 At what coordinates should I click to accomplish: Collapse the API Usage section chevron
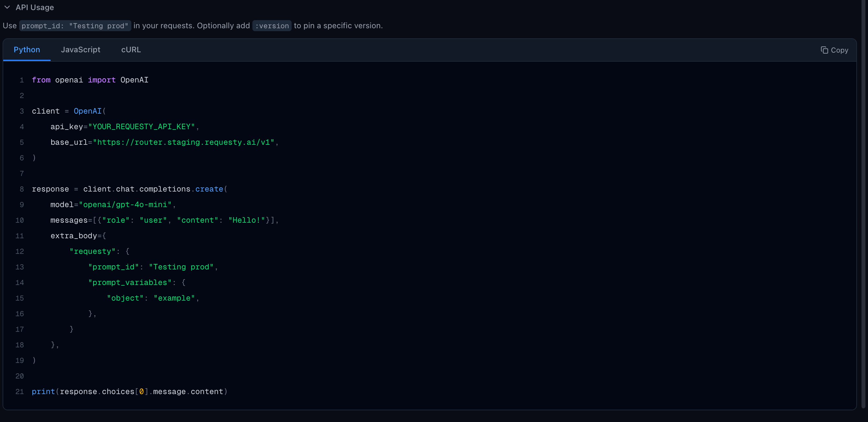click(7, 7)
